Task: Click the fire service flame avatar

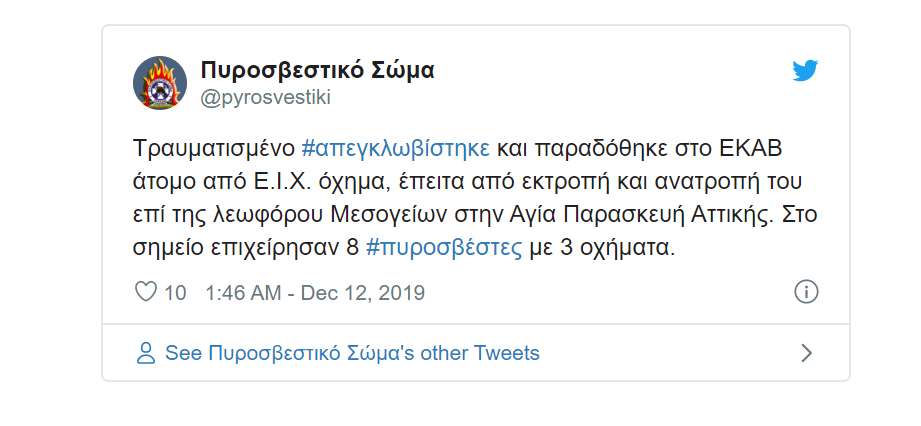Action: point(160,83)
